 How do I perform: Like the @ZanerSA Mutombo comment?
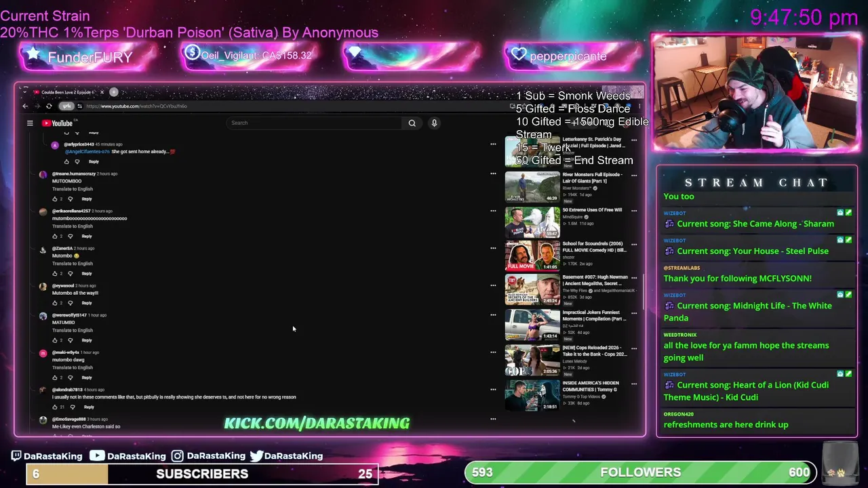(x=55, y=273)
